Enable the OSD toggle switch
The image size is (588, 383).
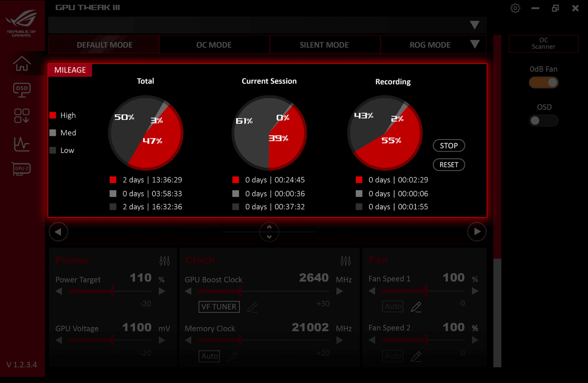pyautogui.click(x=544, y=121)
